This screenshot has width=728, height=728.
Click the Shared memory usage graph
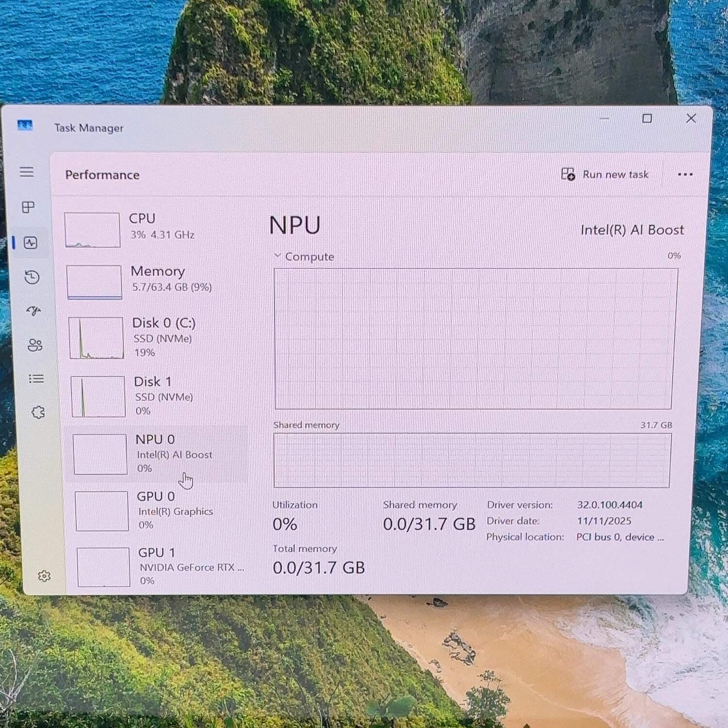tap(472, 460)
